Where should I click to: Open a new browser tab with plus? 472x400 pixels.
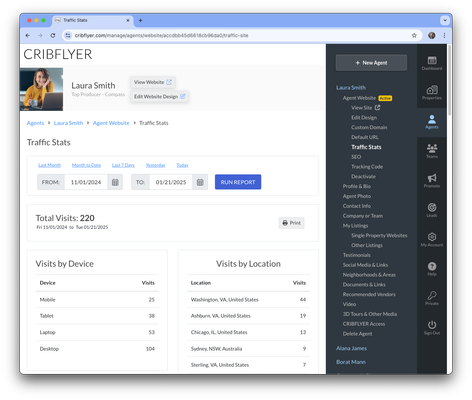140,20
